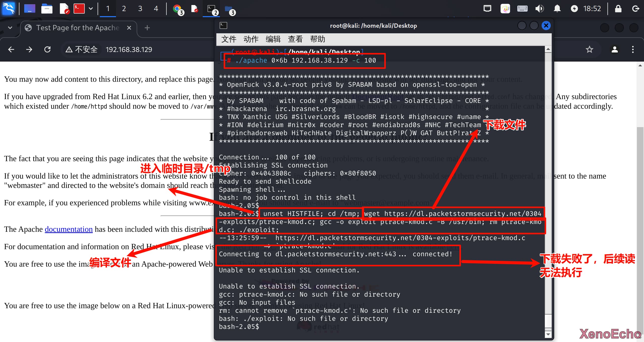Expand the browser tab search chevron

[10, 28]
